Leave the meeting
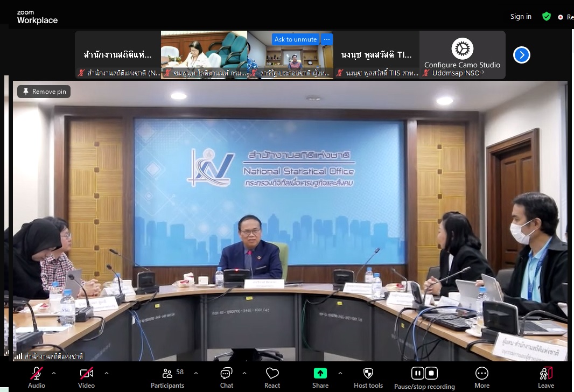The image size is (574, 392). pos(546,373)
